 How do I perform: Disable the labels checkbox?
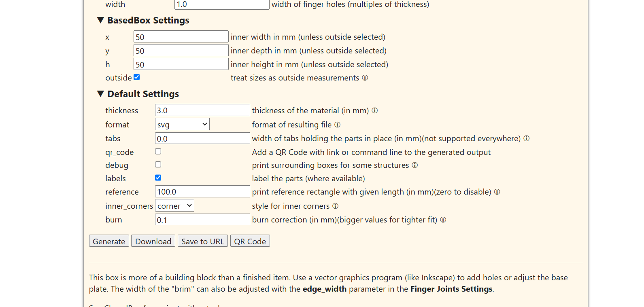(x=158, y=178)
